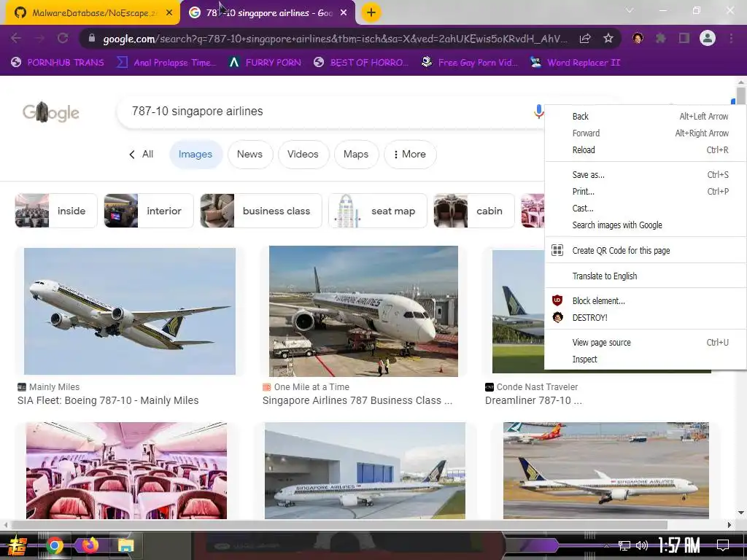Go back to All results

(x=142, y=155)
